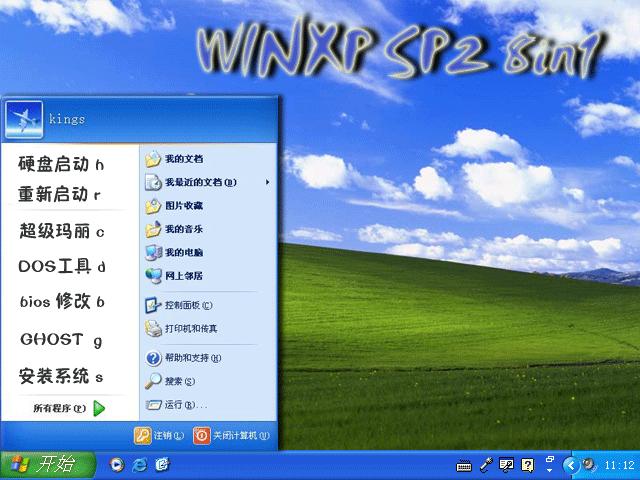Select bios 修改 b menu entry
This screenshot has width=640, height=480.
coord(62,301)
